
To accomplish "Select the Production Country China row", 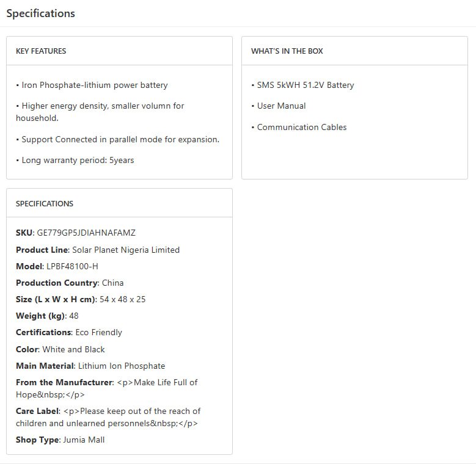I will click(x=70, y=283).
